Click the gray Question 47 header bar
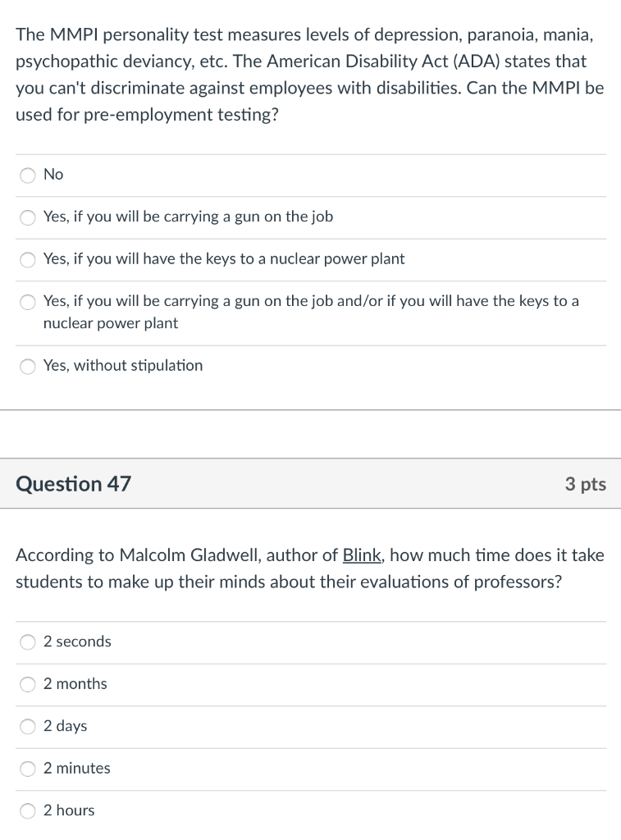Image resolution: width=621 pixels, height=840 pixels. [x=310, y=484]
